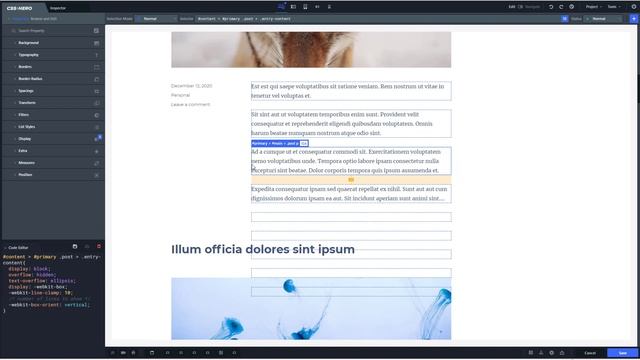
Task: Click the calendar-like icon in bottom toolbar
Action: click(x=152, y=353)
